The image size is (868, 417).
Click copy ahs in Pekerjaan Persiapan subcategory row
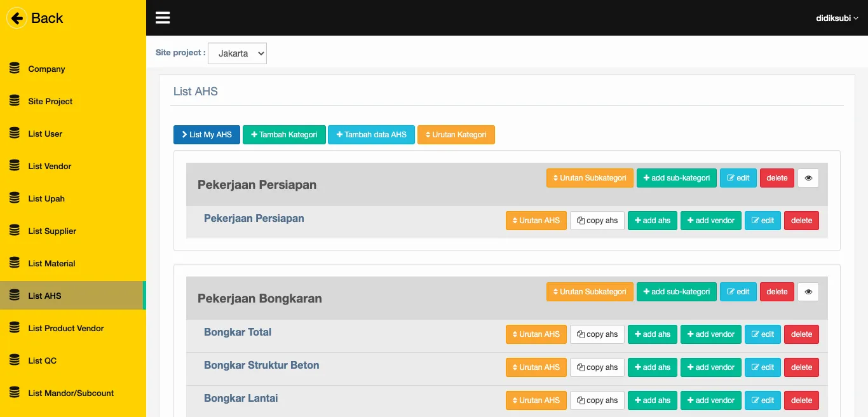[x=597, y=221]
